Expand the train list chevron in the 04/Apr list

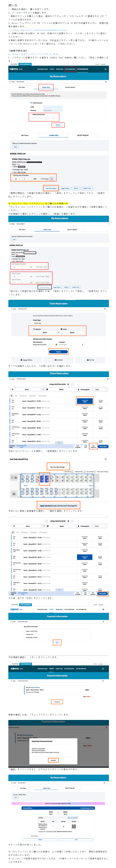tap(59, 590)
